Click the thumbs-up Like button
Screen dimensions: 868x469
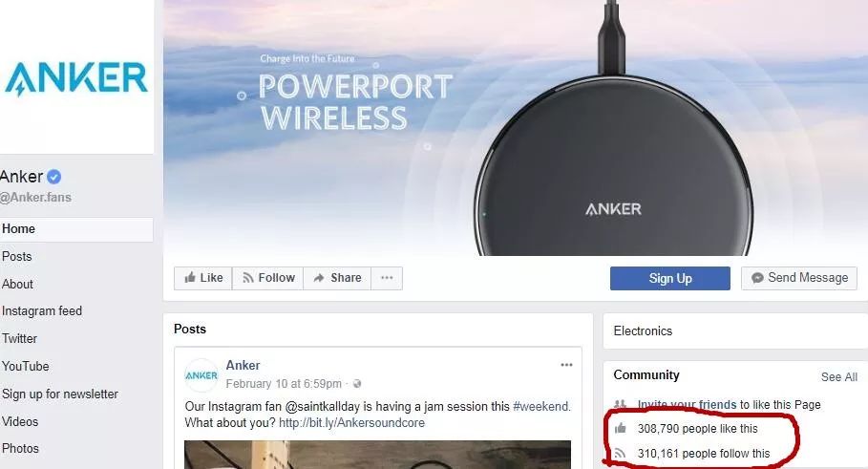[x=203, y=278]
